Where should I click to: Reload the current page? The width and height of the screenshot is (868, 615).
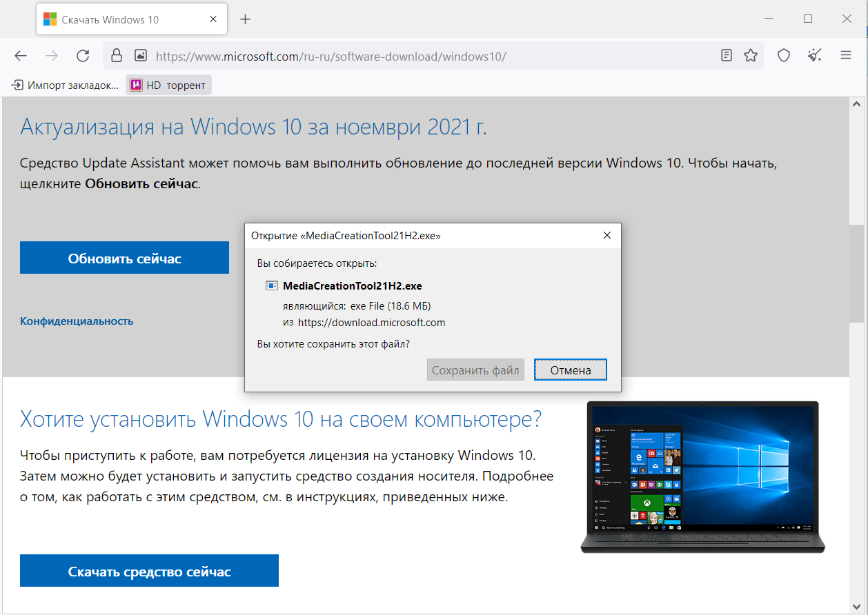click(83, 56)
